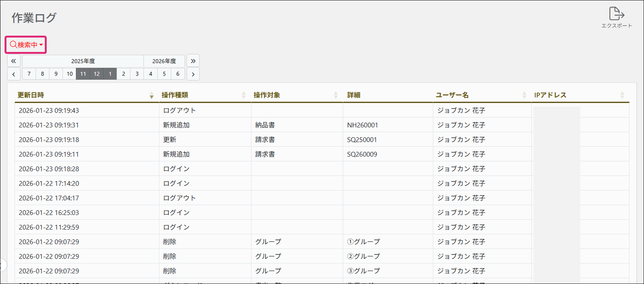
Task: Open the 検索中 search dropdown
Action: [x=26, y=45]
